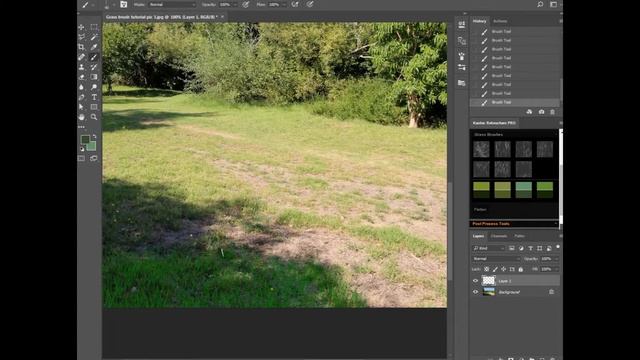
Task: Select the Pen tool
Action: (82, 97)
